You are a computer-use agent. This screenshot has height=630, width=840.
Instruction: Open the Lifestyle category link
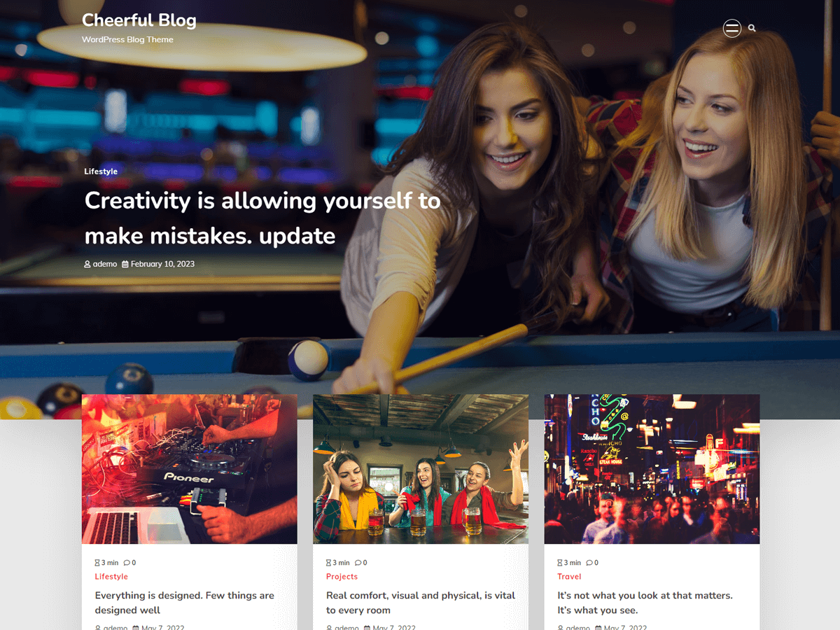(111, 576)
